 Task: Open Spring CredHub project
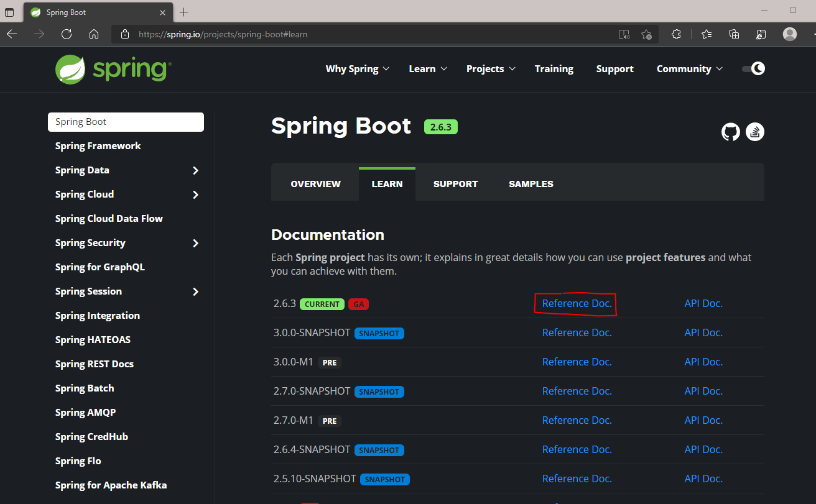tap(91, 437)
